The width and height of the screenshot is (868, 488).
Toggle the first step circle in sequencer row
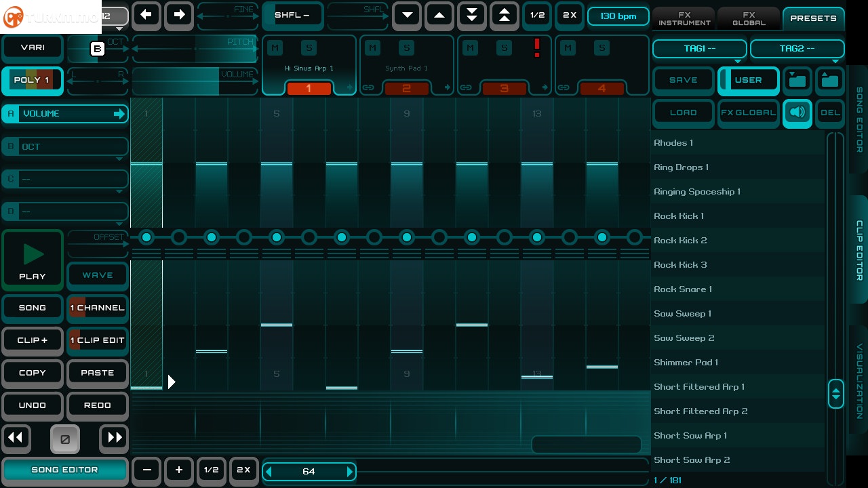click(146, 237)
